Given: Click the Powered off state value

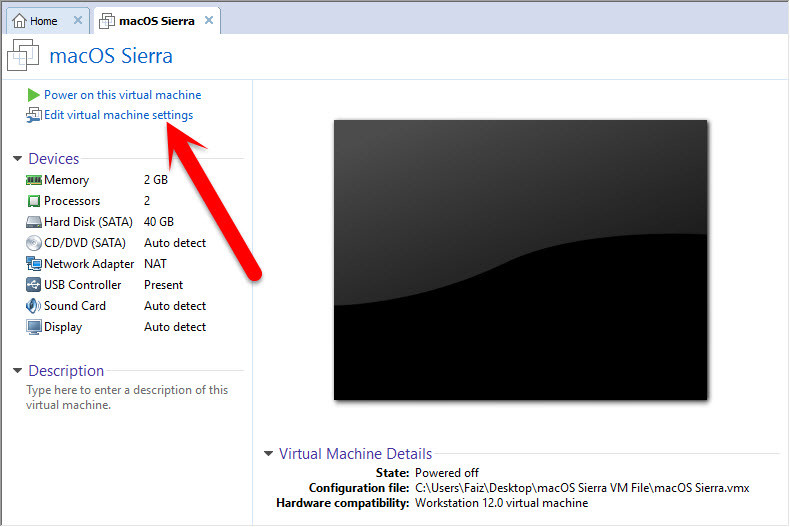Looking at the screenshot, I should click(x=446, y=473).
